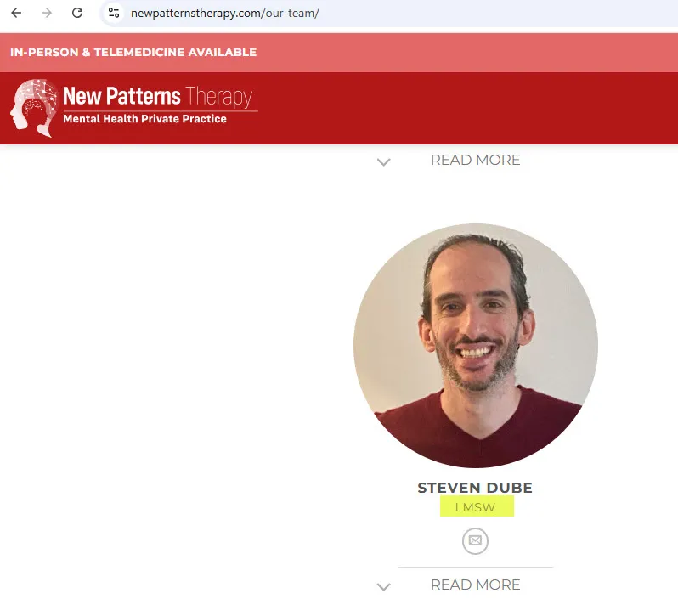Open the upper READ MORE link
678x616 pixels.
[475, 160]
